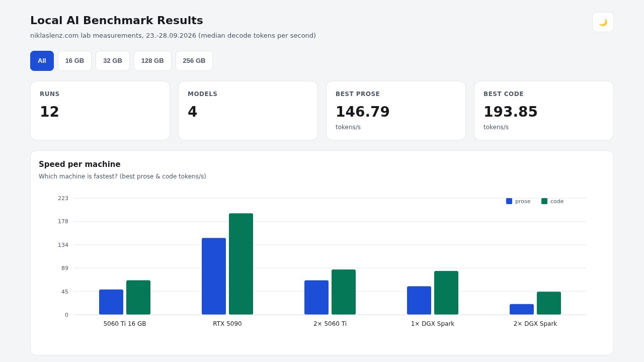Click the green code legend swatch

[x=544, y=201]
